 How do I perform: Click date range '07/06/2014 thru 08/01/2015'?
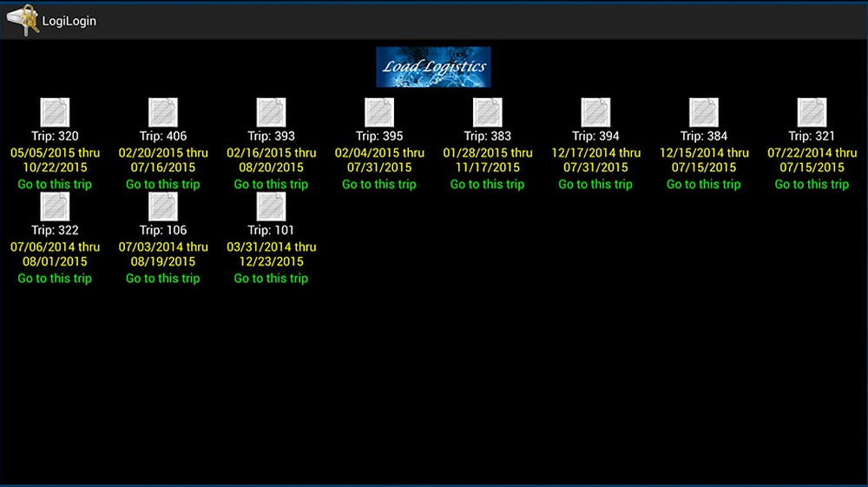[x=55, y=254]
